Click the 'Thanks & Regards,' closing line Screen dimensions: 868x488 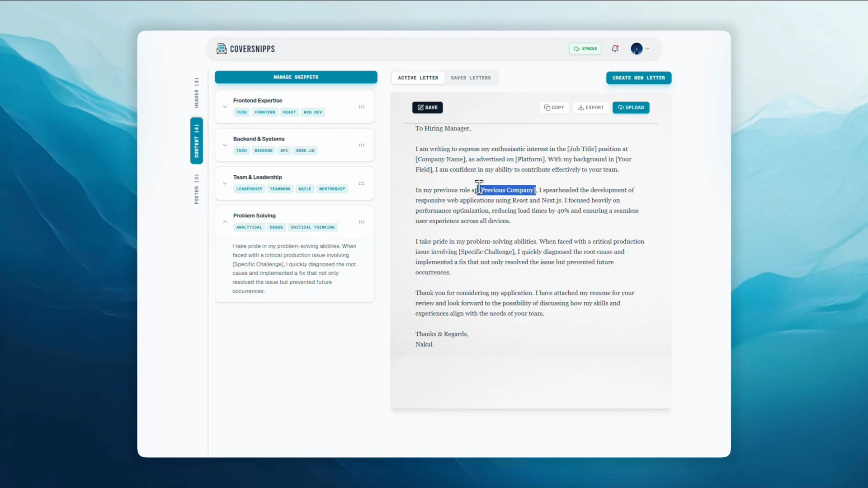tap(442, 334)
